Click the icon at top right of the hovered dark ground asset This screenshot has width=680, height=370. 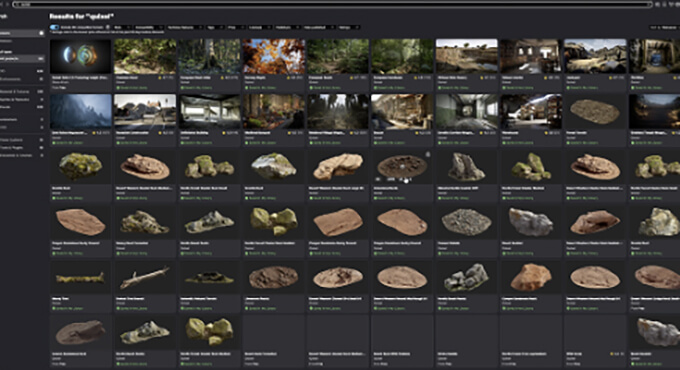click(428, 154)
